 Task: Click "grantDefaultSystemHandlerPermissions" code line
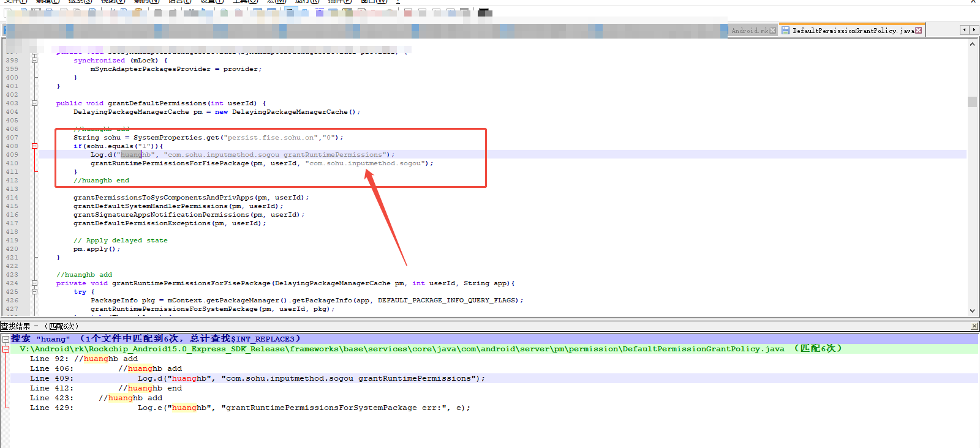tap(178, 206)
